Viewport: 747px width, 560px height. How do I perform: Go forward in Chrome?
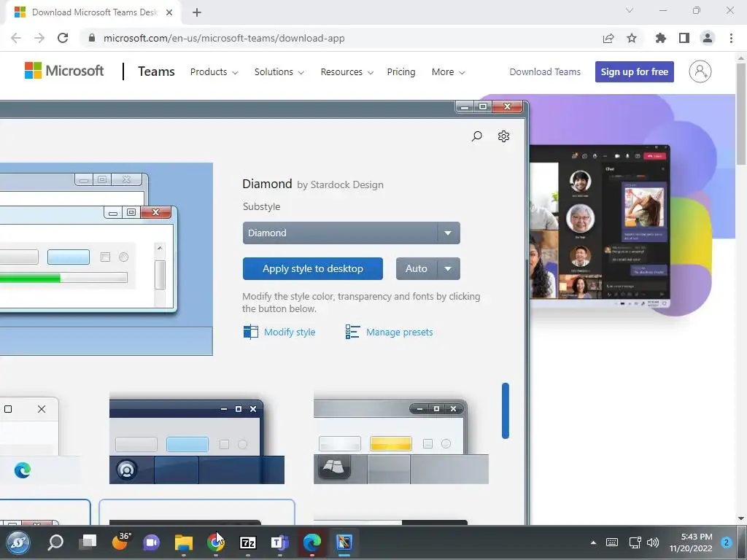[x=39, y=38]
